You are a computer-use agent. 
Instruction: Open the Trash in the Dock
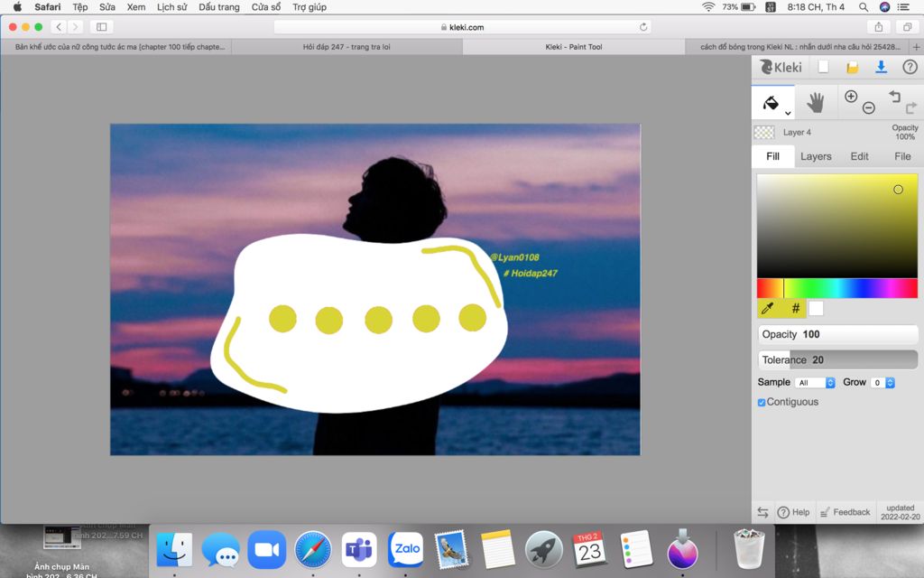[x=748, y=548]
